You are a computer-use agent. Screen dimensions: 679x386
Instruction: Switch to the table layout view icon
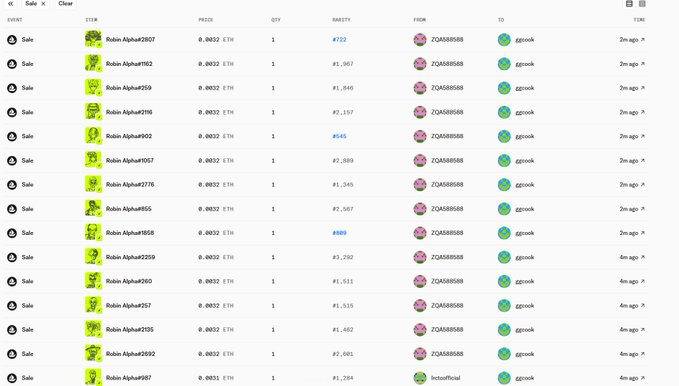point(629,3)
